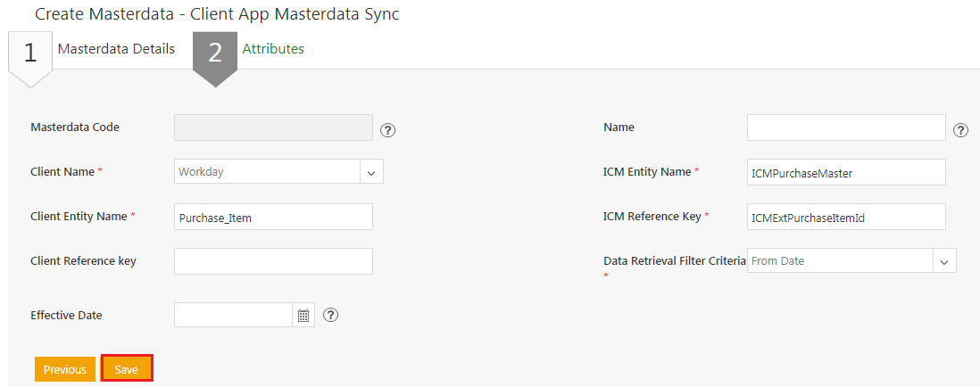980x387 pixels.
Task: Open the dropdown field showing From Date
Action: point(839,261)
